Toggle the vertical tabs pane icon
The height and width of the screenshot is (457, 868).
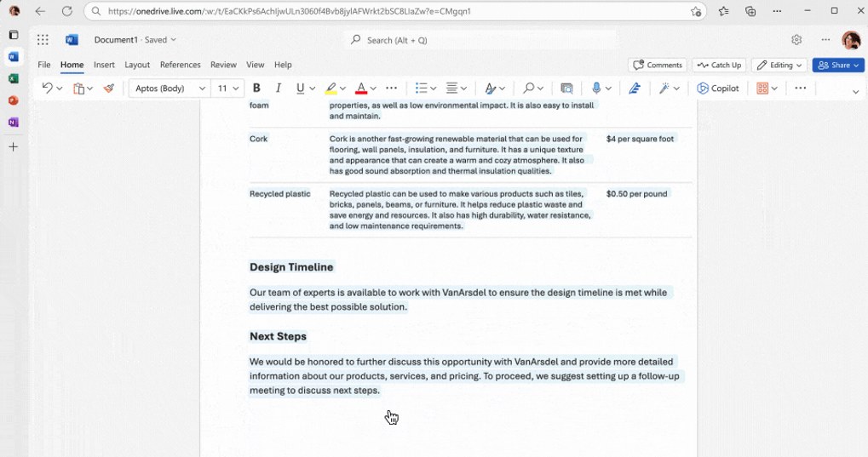click(14, 35)
